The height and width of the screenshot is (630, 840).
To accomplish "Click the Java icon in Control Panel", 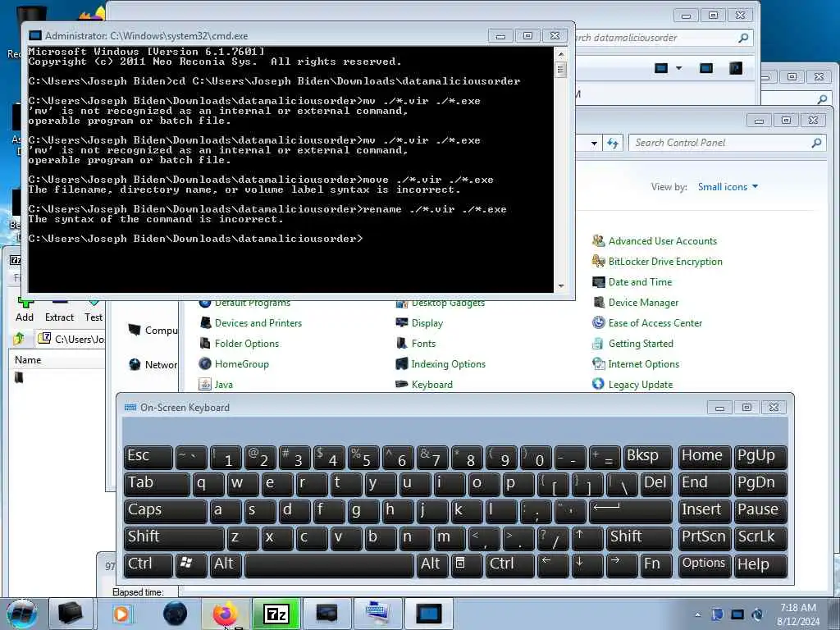I will tap(204, 384).
